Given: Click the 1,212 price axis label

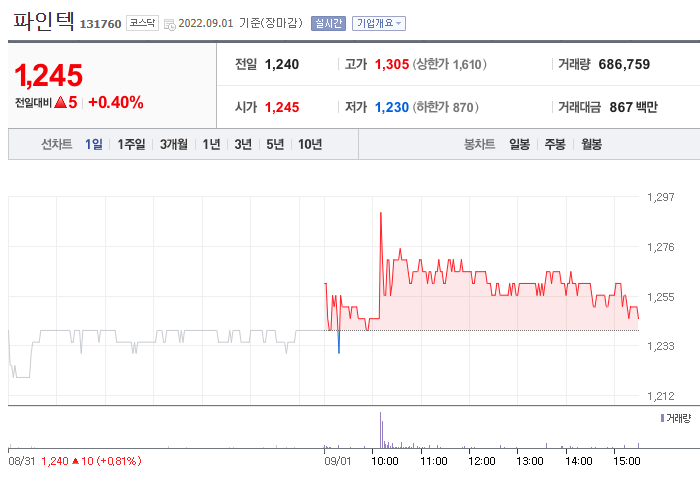Looking at the screenshot, I should tap(661, 396).
